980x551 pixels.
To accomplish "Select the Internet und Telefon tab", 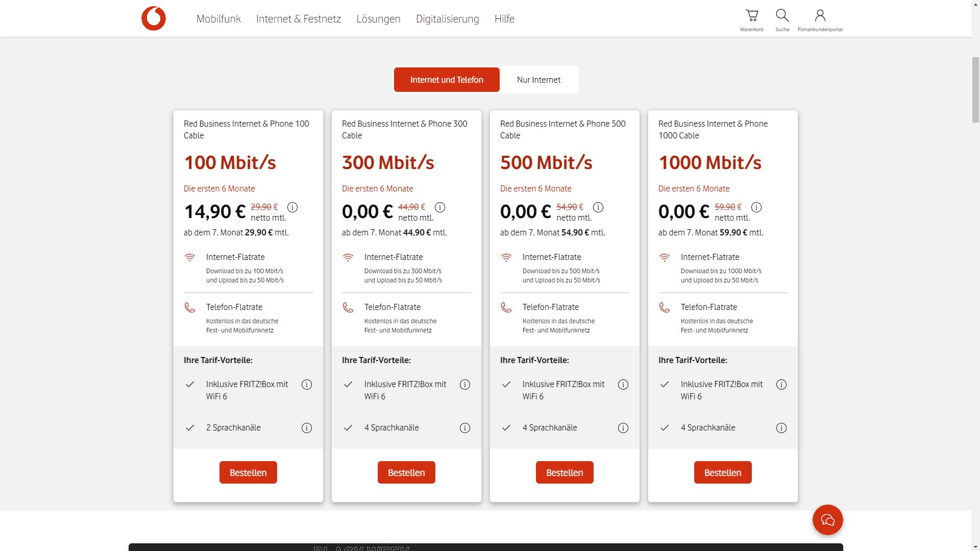I will click(x=447, y=80).
